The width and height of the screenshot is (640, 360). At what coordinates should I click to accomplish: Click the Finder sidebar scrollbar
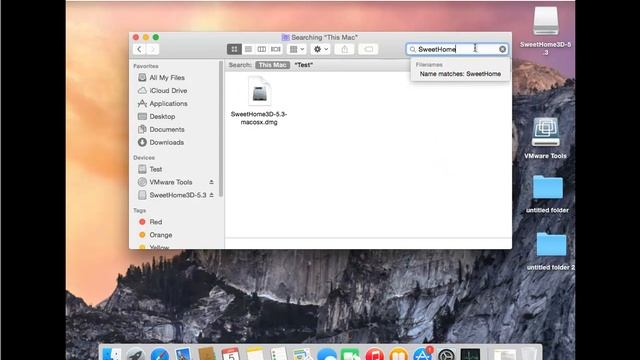coord(221,129)
